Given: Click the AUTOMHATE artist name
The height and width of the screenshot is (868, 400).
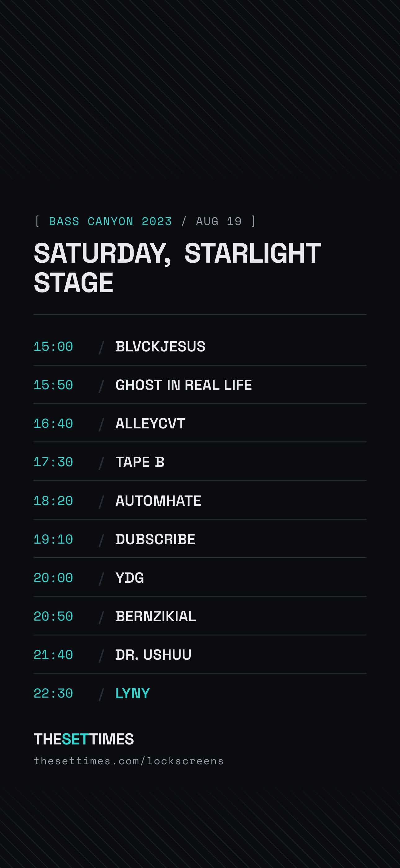Looking at the screenshot, I should point(158,501).
